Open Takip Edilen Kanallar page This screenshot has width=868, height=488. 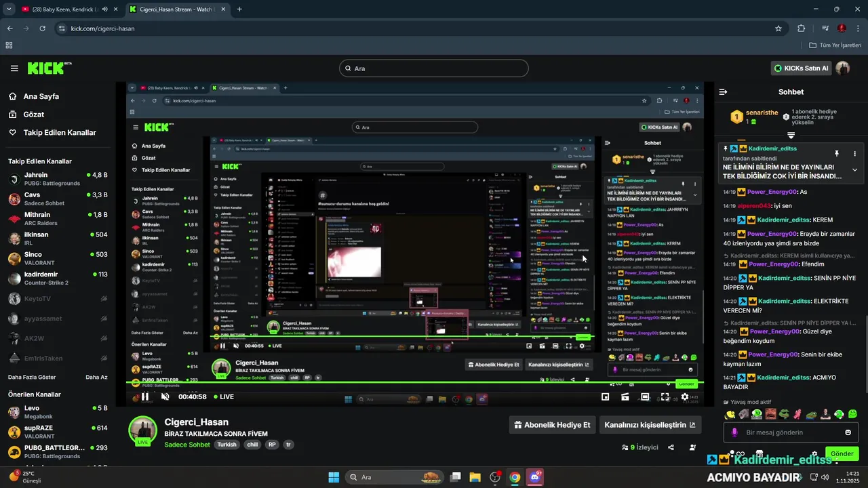[x=52, y=133]
